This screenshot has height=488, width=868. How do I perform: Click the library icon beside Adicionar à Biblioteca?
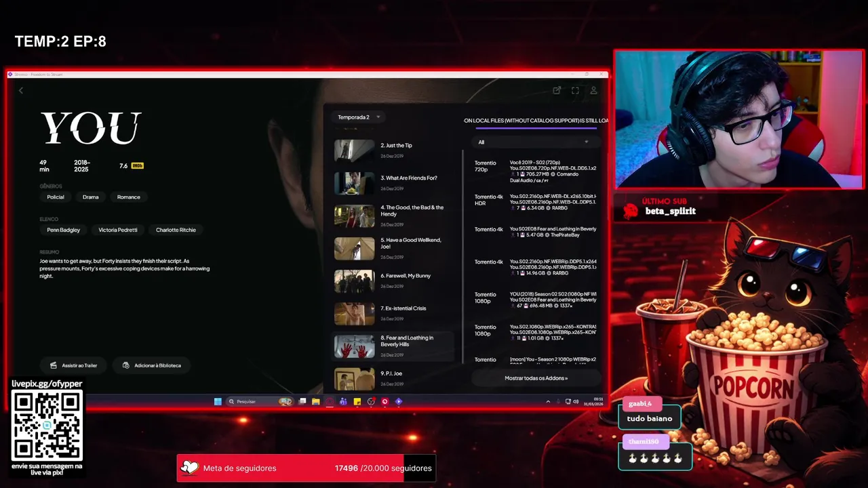point(126,365)
